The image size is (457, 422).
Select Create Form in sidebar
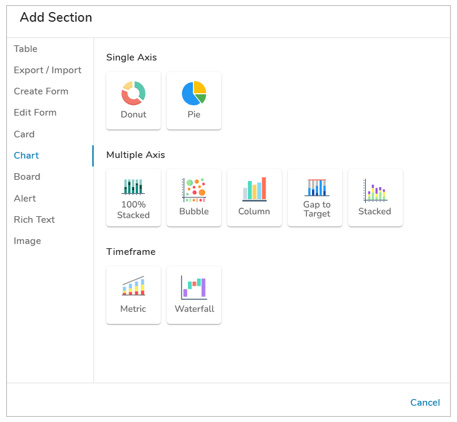tap(41, 91)
